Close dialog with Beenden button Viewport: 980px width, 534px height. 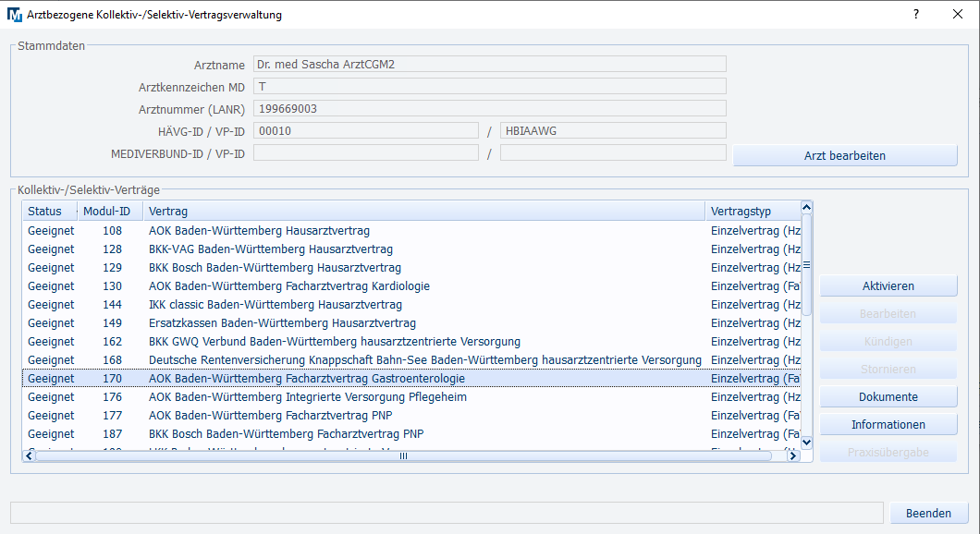pyautogui.click(x=928, y=513)
